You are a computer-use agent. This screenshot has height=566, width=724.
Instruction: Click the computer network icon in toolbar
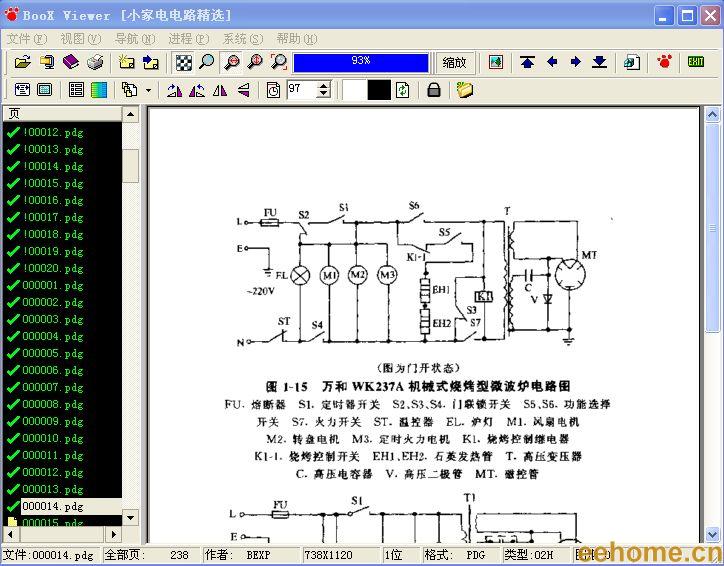[x=47, y=62]
